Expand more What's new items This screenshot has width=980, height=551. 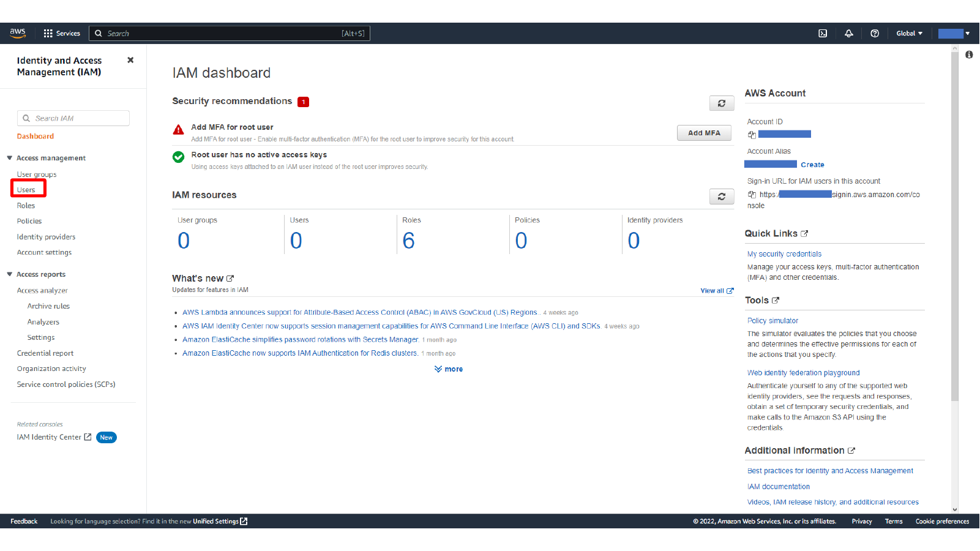click(x=449, y=369)
